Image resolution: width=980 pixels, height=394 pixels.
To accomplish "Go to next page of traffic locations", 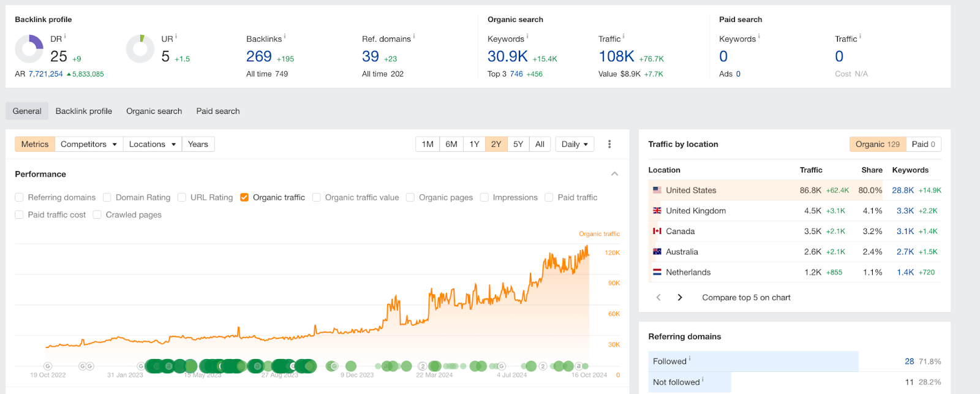I will 679,298.
